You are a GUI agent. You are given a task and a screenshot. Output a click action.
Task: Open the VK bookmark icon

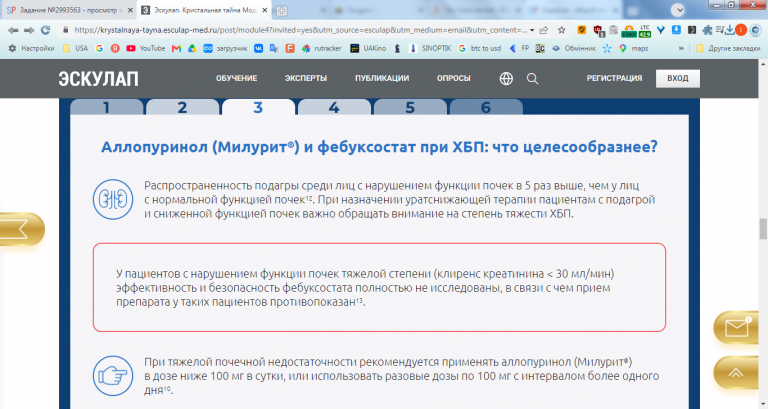(x=258, y=48)
